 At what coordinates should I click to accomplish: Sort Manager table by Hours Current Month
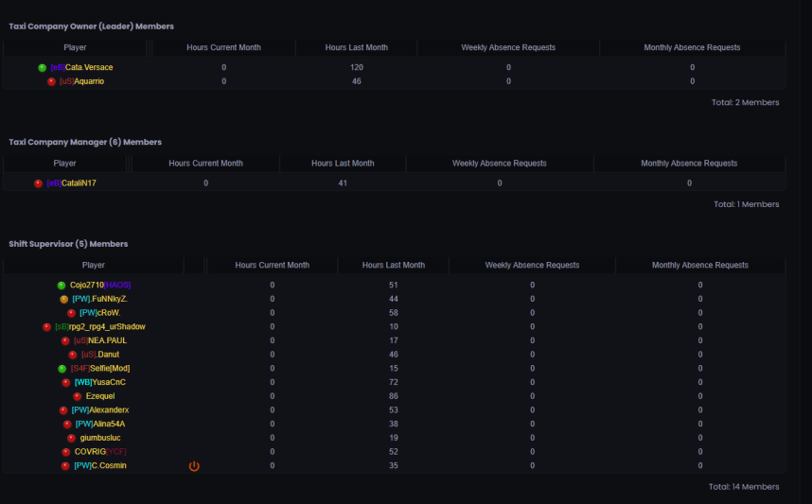[205, 164]
